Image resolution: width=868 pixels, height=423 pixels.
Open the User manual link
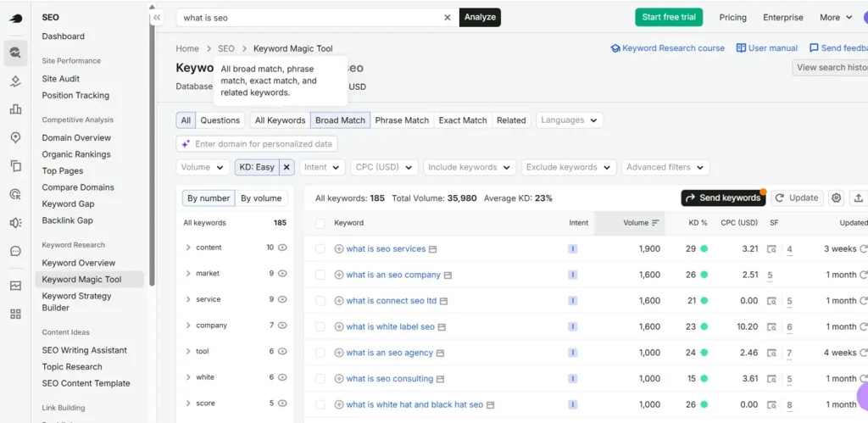pyautogui.click(x=766, y=48)
